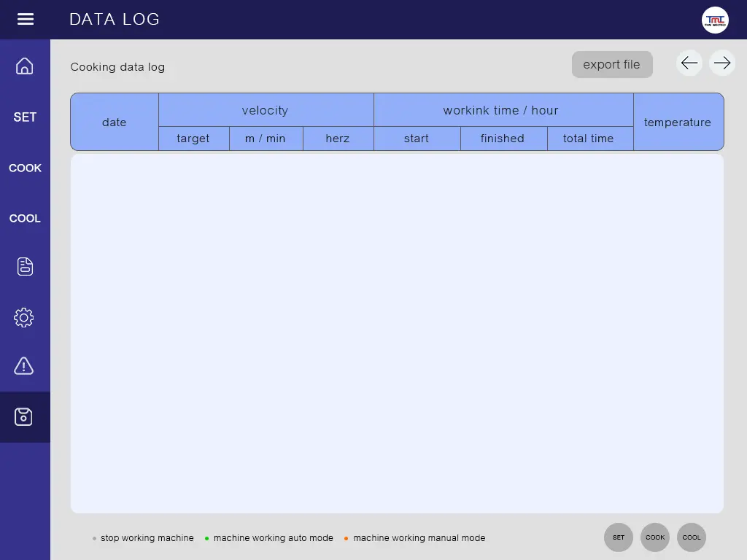The width and height of the screenshot is (747, 560).
Task: Go to previous log page arrow
Action: tap(689, 63)
